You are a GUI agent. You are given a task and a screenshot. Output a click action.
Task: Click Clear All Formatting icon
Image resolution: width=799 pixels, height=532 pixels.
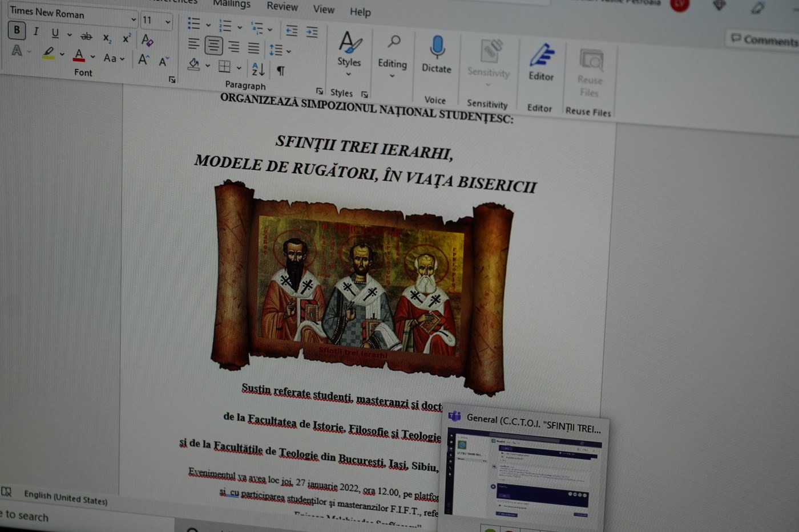pyautogui.click(x=147, y=40)
